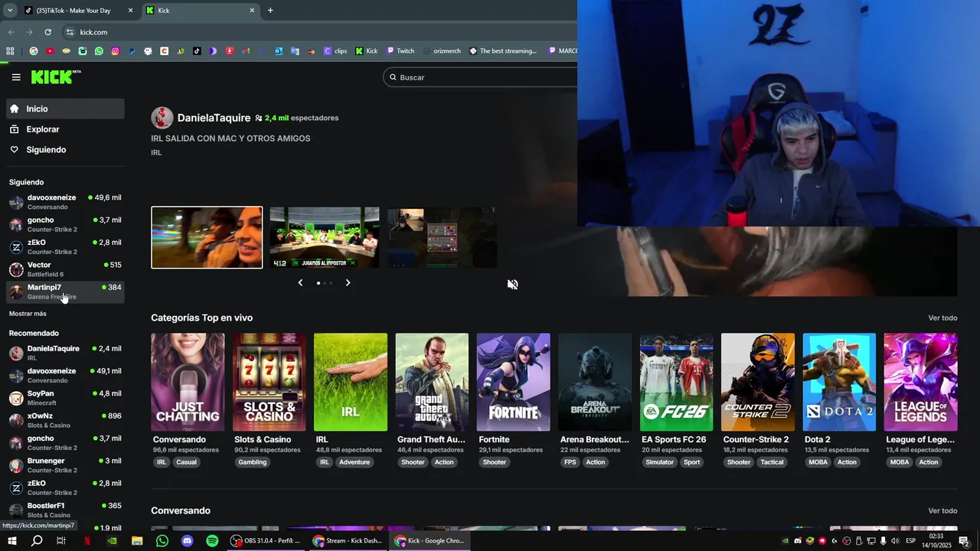Open the Twitch bookmark
The width and height of the screenshot is (980, 551).
400,51
